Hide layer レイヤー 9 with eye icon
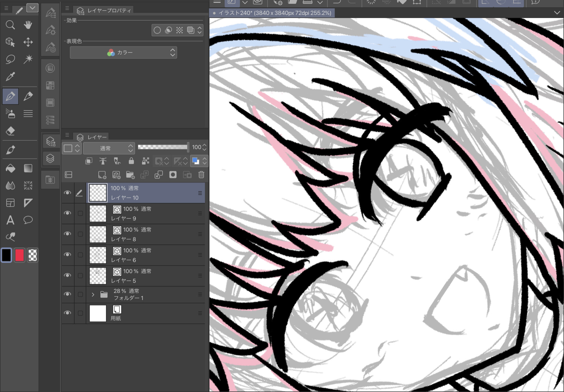Viewport: 564px width, 392px height. 67,213
